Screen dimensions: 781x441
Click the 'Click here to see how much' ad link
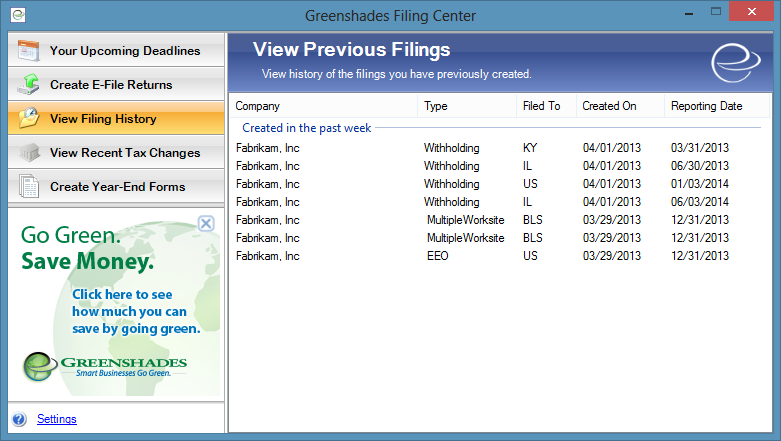point(136,311)
